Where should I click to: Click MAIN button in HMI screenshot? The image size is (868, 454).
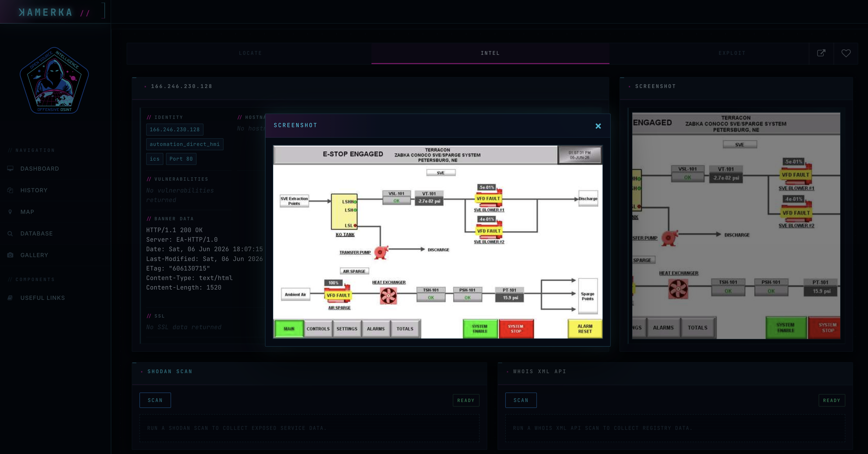point(289,329)
